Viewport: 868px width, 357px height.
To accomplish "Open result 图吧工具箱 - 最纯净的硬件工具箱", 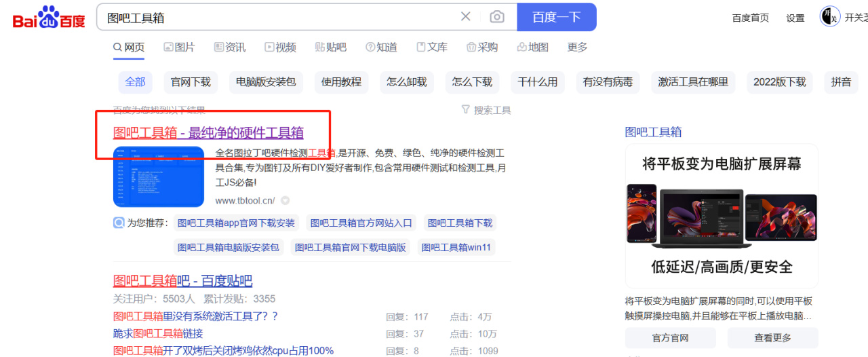I will [208, 132].
